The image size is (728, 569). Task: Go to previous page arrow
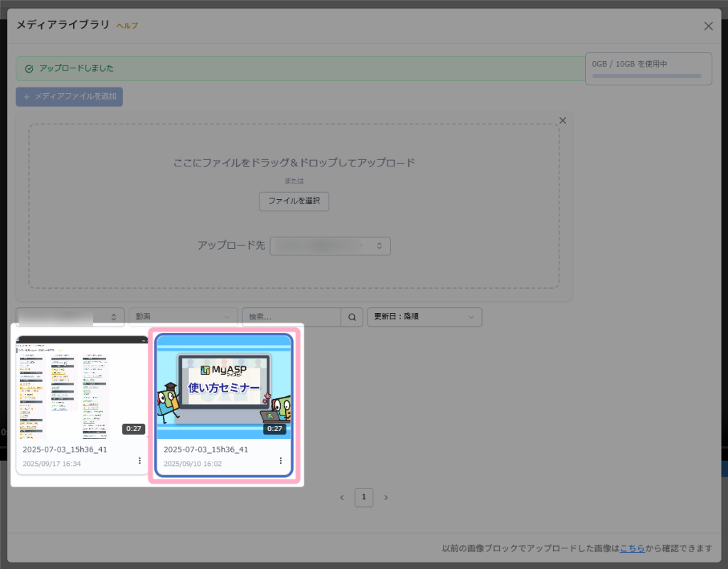coord(342,498)
